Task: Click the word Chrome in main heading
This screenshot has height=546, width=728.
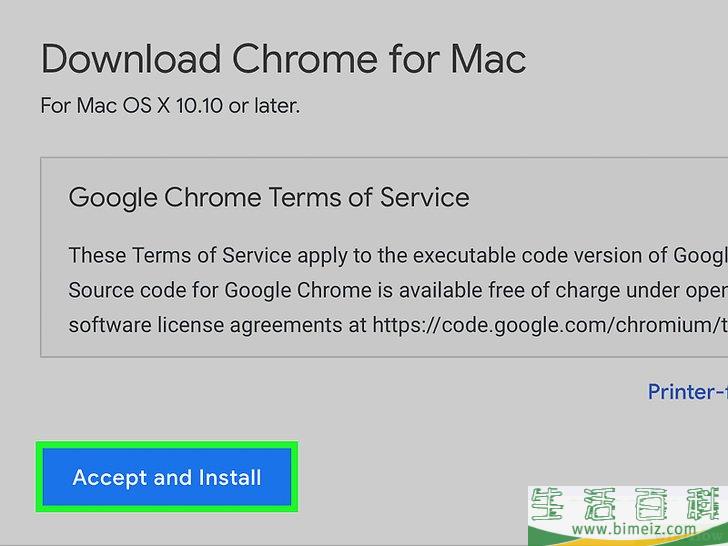Action: [x=305, y=59]
